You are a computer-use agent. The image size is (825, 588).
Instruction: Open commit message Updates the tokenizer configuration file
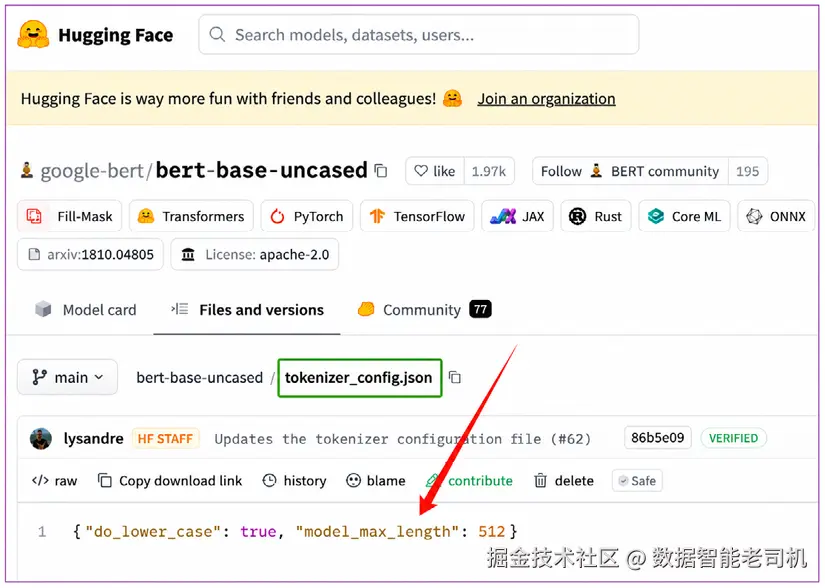(403, 439)
